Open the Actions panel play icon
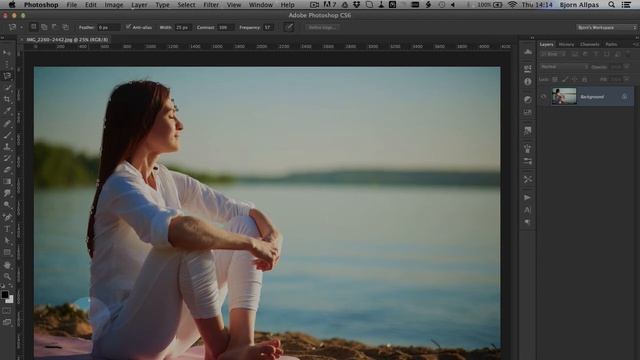 527,198
